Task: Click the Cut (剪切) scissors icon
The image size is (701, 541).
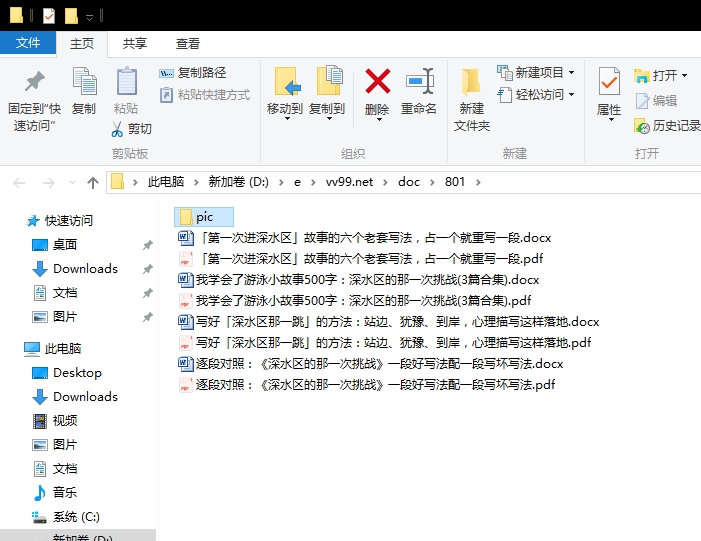Action: pos(117,129)
